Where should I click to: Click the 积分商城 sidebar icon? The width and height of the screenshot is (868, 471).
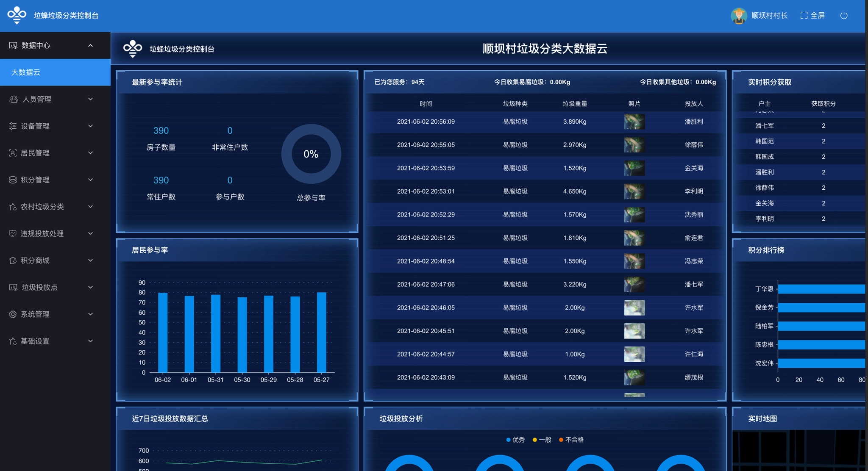(13, 260)
